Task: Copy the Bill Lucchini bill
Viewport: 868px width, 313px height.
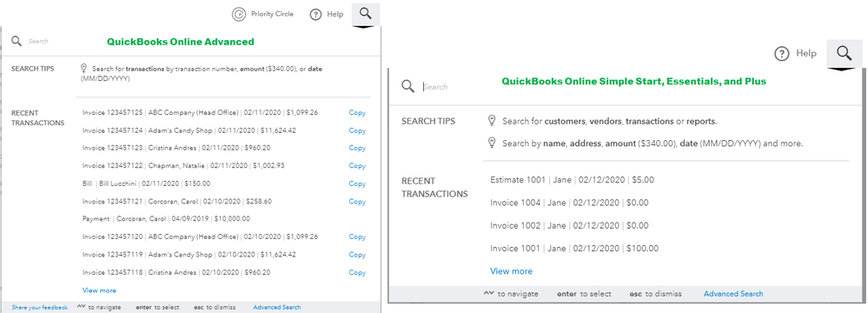Action: click(357, 183)
